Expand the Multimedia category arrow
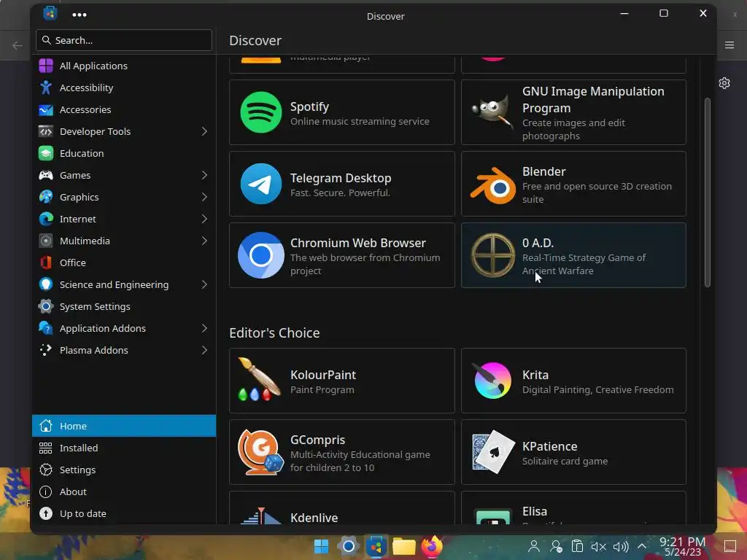Viewport: 747px width, 560px height. 204,241
